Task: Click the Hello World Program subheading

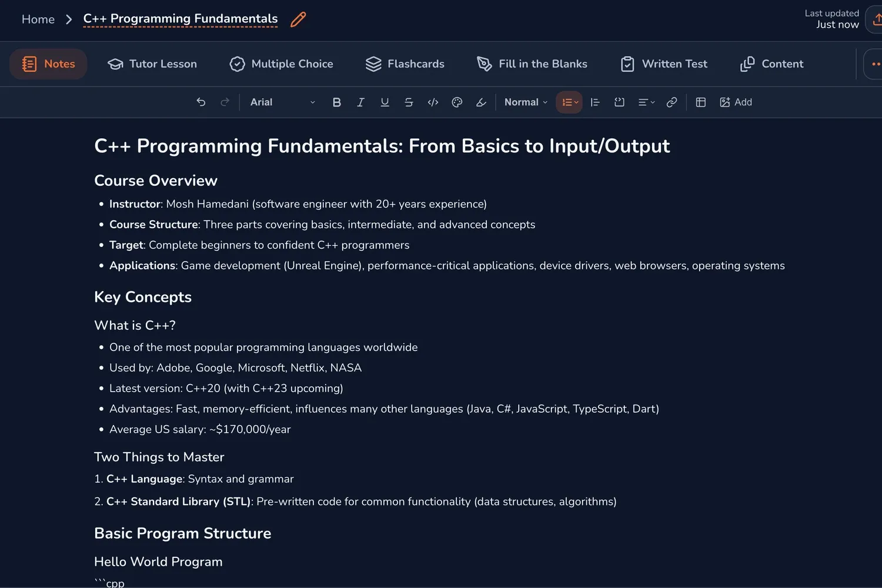Action: 158,562
